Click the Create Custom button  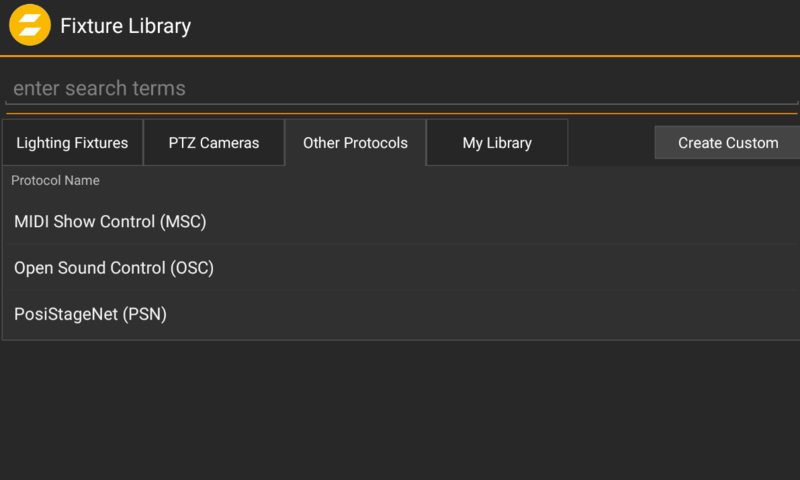click(728, 143)
